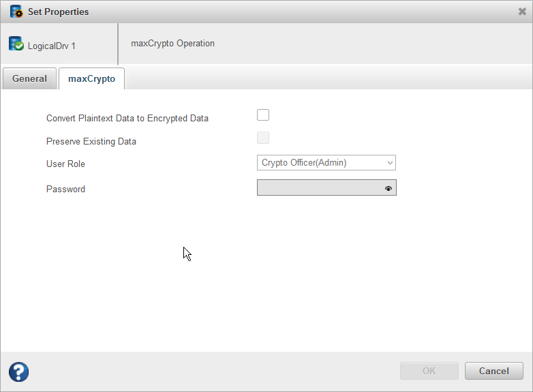Click the User Role label
The height and width of the screenshot is (392, 533).
(65, 164)
